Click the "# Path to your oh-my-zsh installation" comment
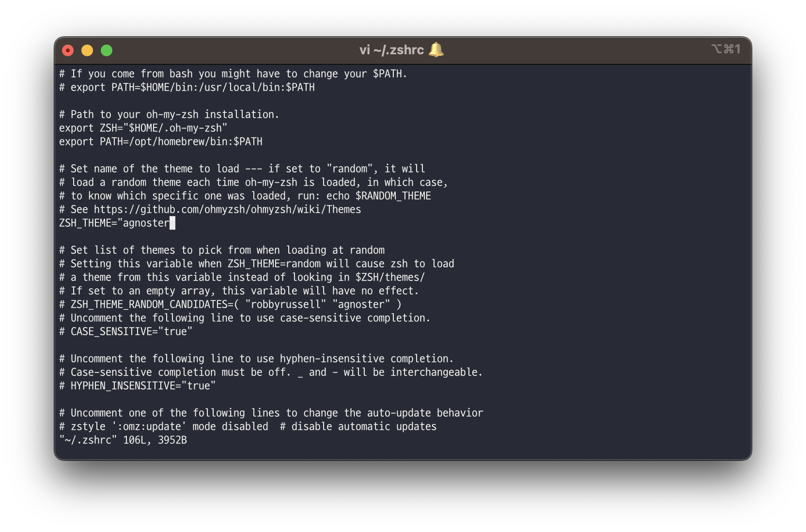Viewport: 806px width, 532px height. pos(170,114)
